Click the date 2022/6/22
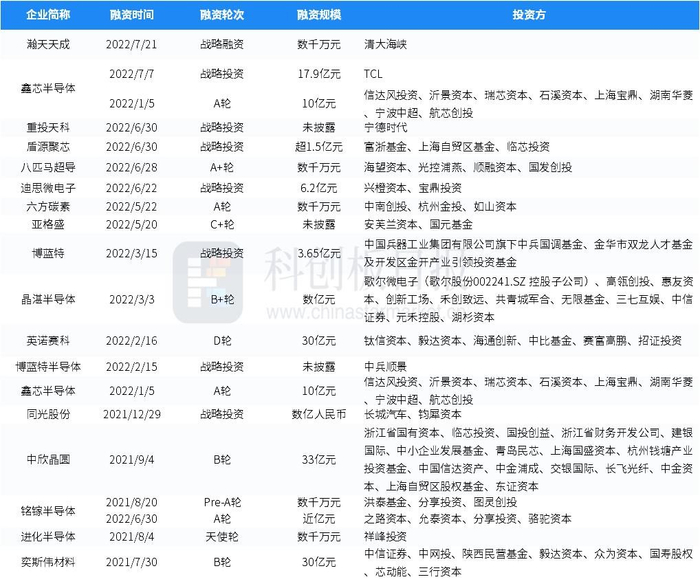This screenshot has height=580, width=700. (132, 188)
